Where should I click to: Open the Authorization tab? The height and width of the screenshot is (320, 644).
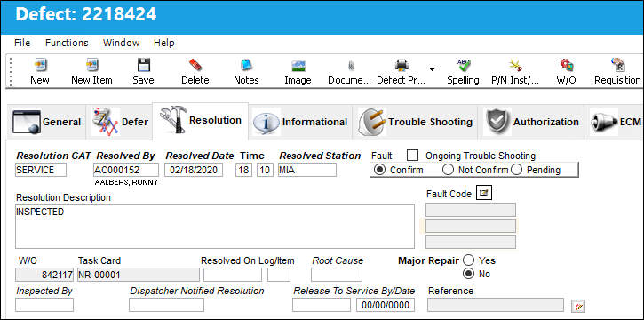pyautogui.click(x=530, y=122)
